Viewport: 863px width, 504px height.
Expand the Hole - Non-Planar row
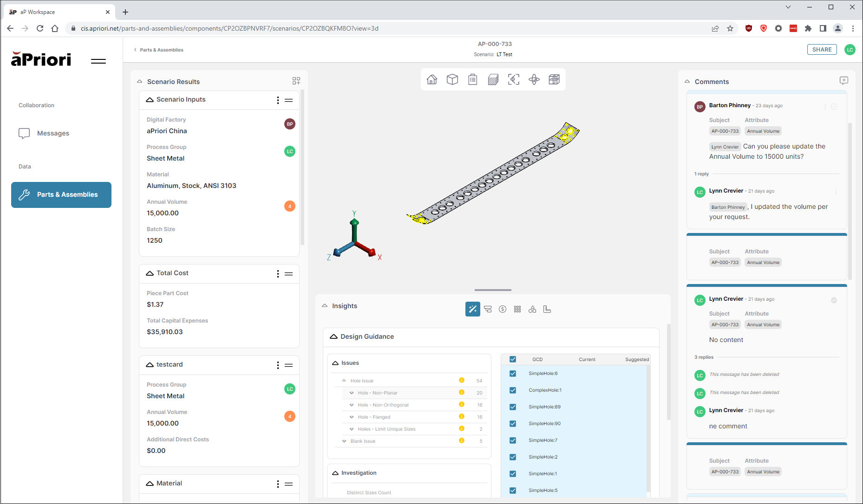click(x=352, y=393)
